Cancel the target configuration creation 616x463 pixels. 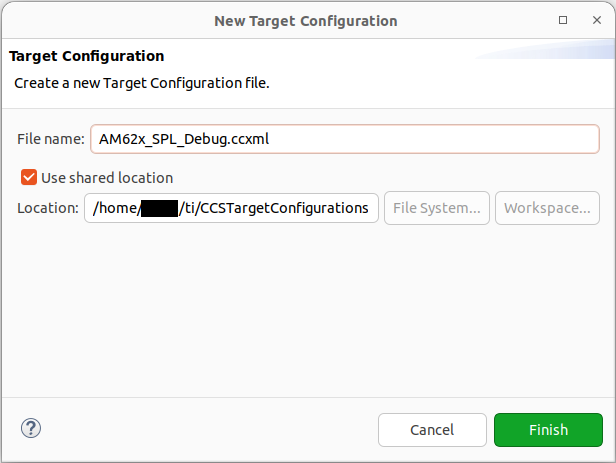pos(432,430)
